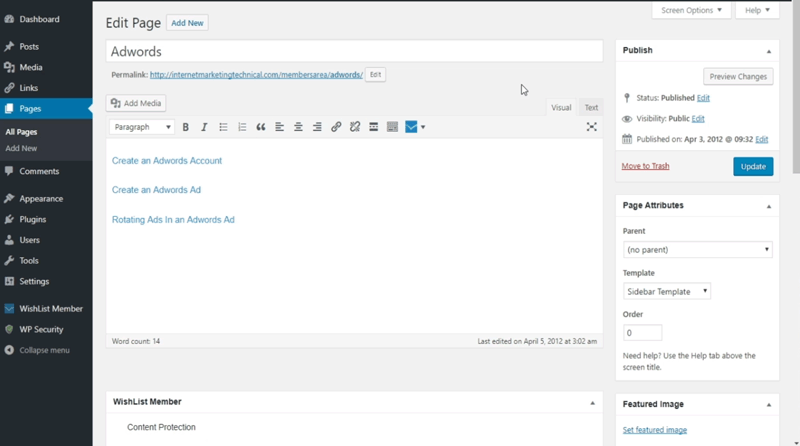Apply blockquote formatting
Image resolution: width=800 pixels, height=446 pixels.
261,127
